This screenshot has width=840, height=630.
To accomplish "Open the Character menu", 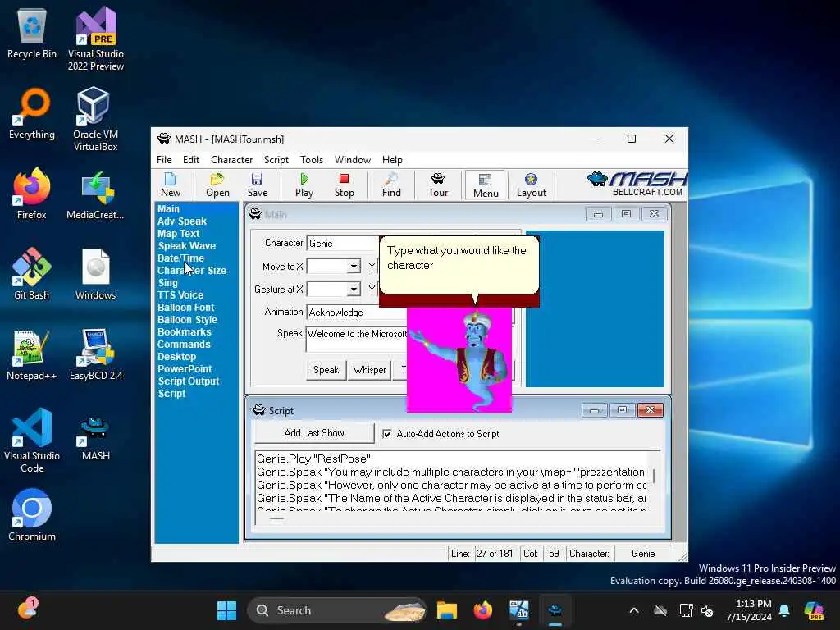I will (x=231, y=160).
